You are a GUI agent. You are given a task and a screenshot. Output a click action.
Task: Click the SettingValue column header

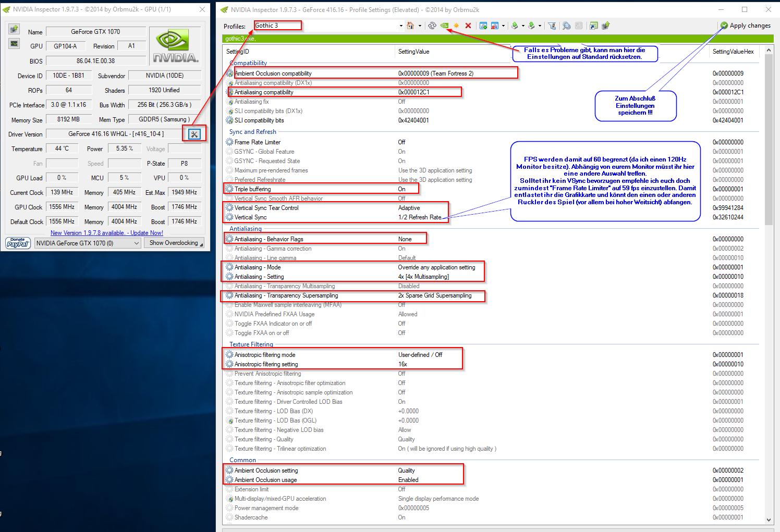pyautogui.click(x=414, y=52)
